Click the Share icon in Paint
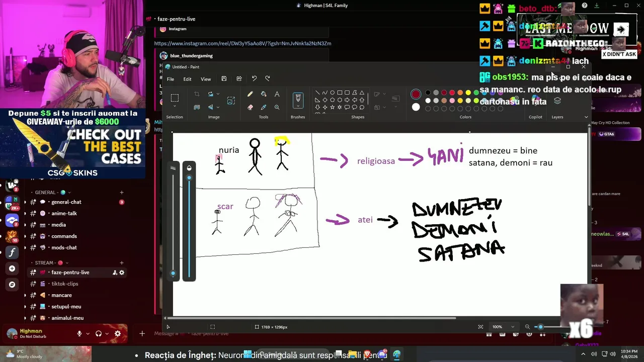644x362 pixels. pos(239,78)
